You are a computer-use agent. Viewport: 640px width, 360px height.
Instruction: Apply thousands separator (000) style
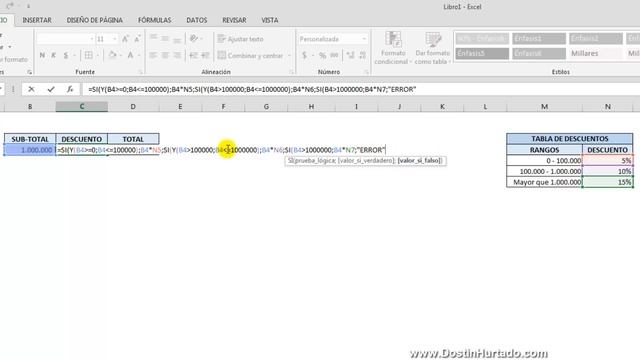click(334, 55)
